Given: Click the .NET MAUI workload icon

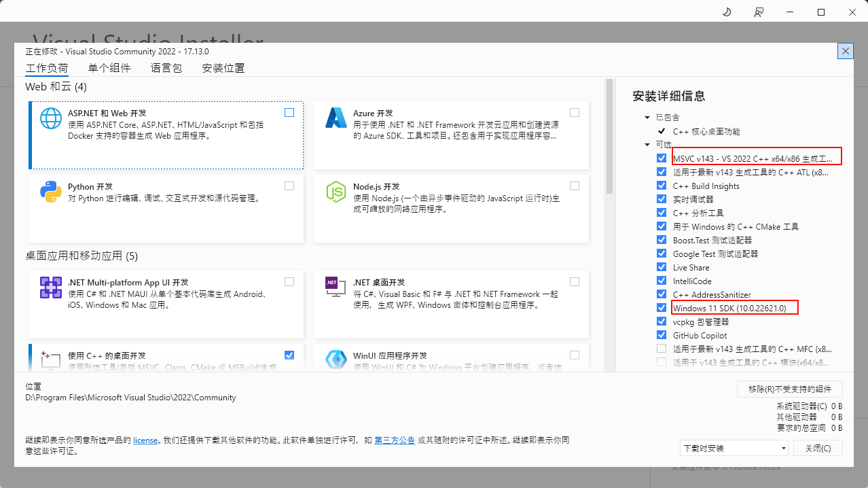Looking at the screenshot, I should [51, 287].
